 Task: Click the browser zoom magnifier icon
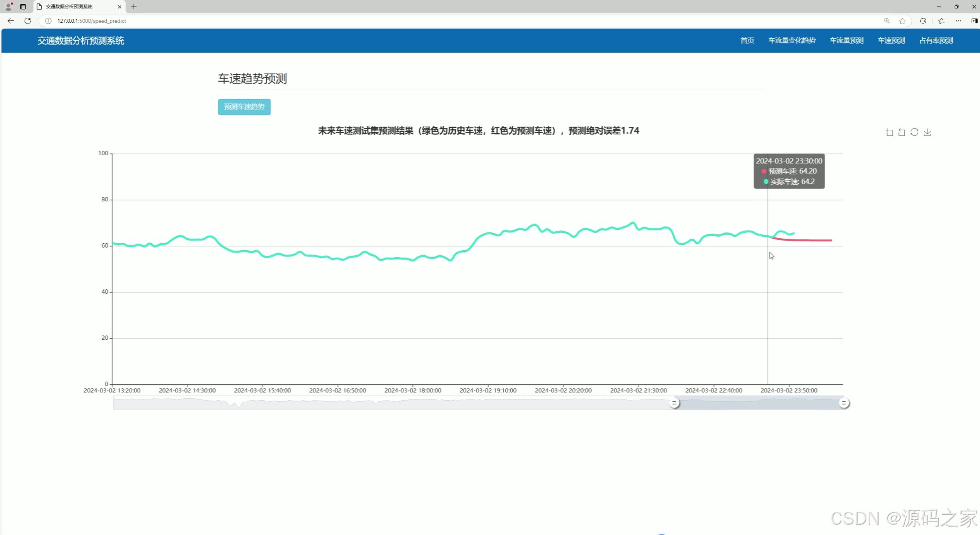(887, 21)
